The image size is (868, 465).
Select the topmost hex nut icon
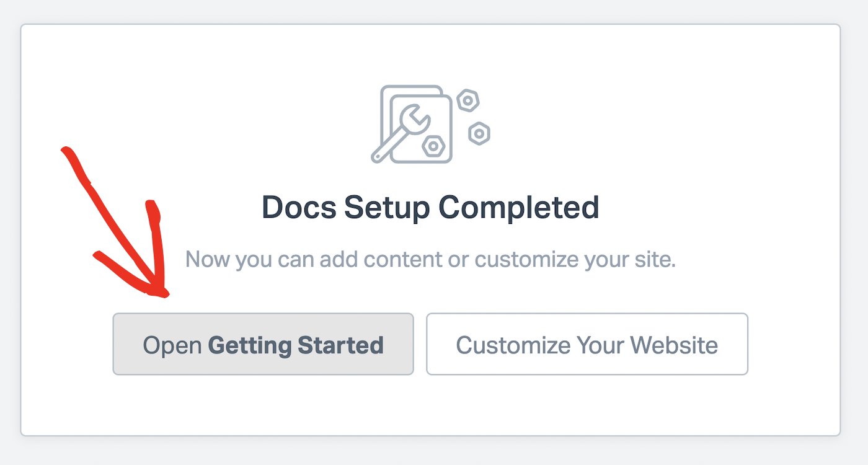point(467,100)
